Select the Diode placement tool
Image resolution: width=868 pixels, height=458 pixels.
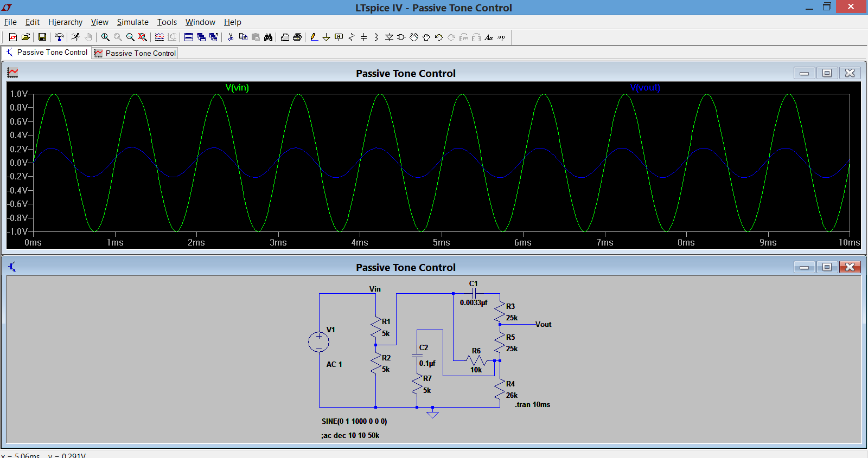pyautogui.click(x=389, y=37)
